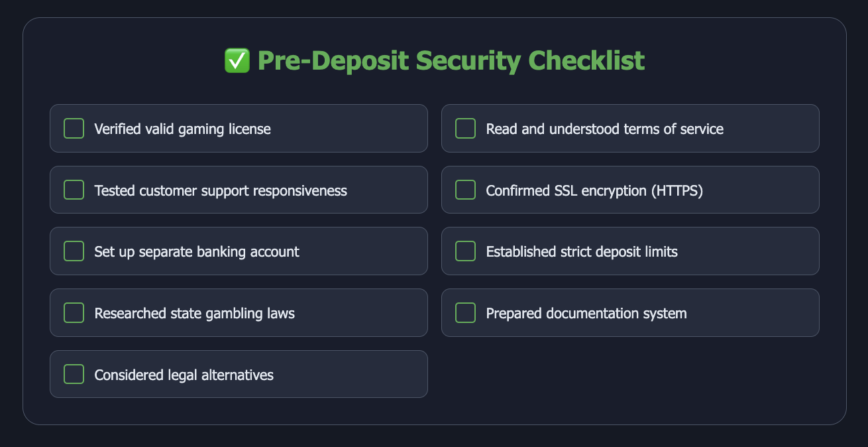Click the 'Prepared documentation system' label text
Viewport: 868px width, 447px height.
tap(586, 313)
